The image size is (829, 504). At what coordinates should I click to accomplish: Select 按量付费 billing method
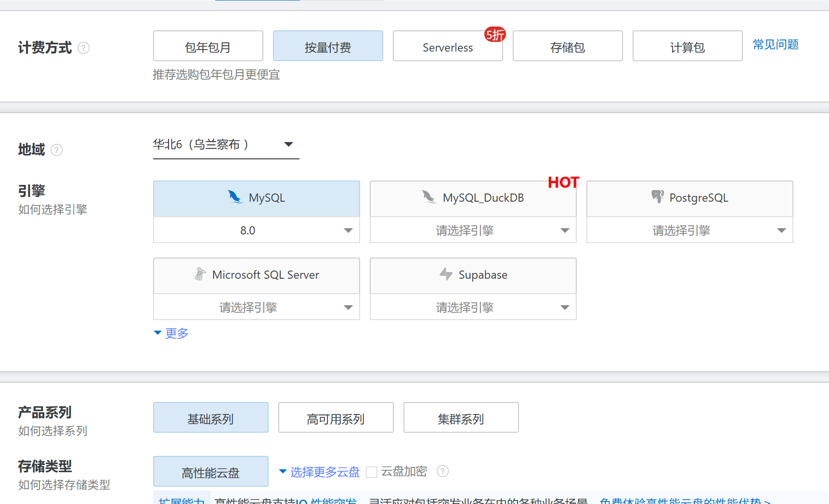point(328,46)
